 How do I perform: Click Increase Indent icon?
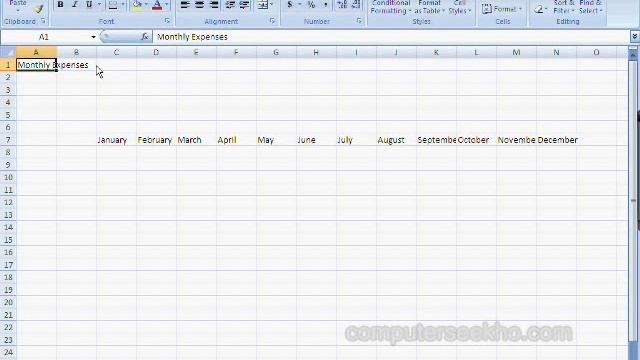coord(244,4)
